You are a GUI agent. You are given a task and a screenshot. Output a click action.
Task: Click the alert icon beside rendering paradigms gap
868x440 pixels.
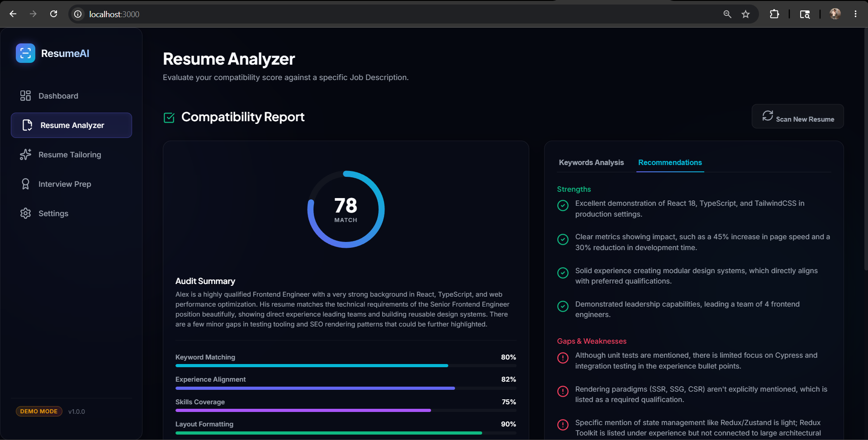(563, 391)
